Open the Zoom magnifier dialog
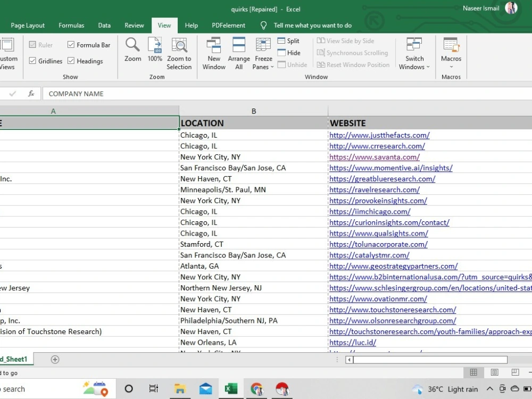 point(132,50)
